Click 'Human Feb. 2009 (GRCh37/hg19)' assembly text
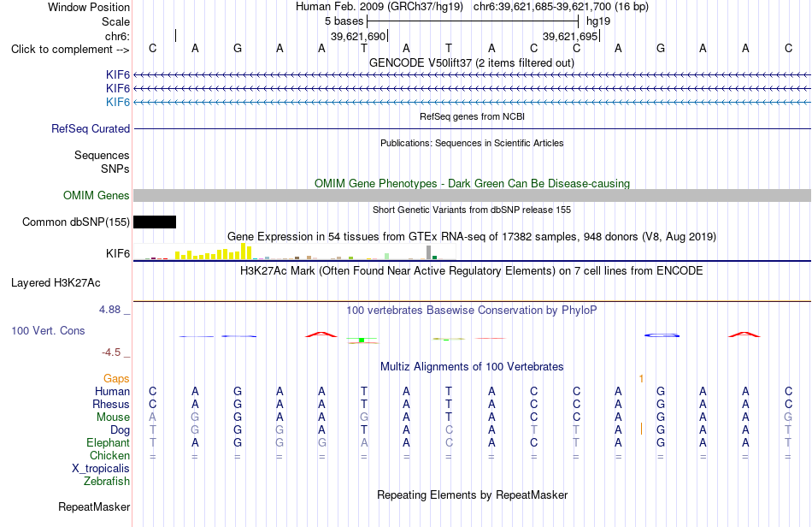This screenshot has height=527, width=812. 380,7
